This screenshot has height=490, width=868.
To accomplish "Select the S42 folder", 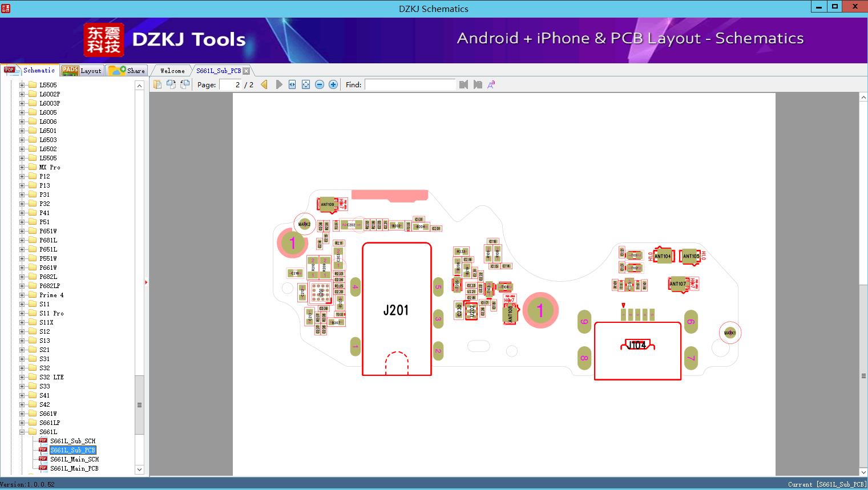I will (45, 404).
